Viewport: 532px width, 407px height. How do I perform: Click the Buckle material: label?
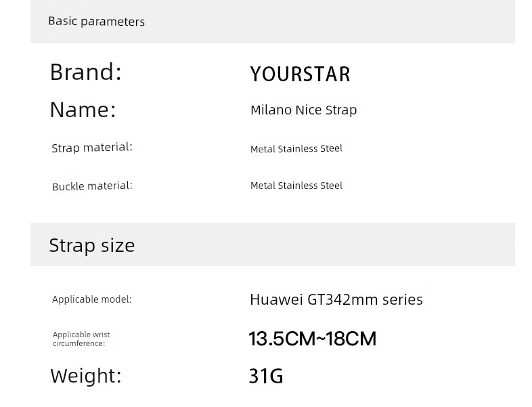(92, 186)
